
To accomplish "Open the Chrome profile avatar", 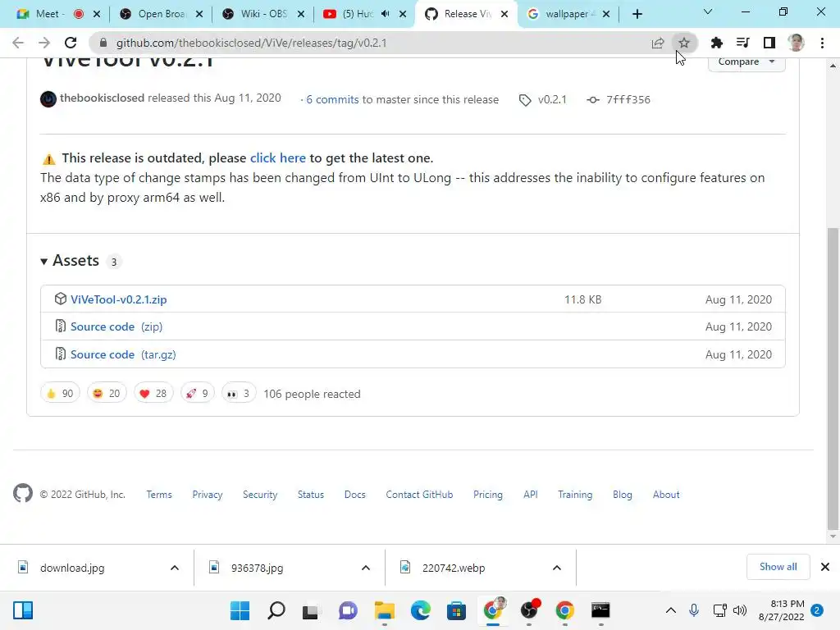I will (x=796, y=43).
